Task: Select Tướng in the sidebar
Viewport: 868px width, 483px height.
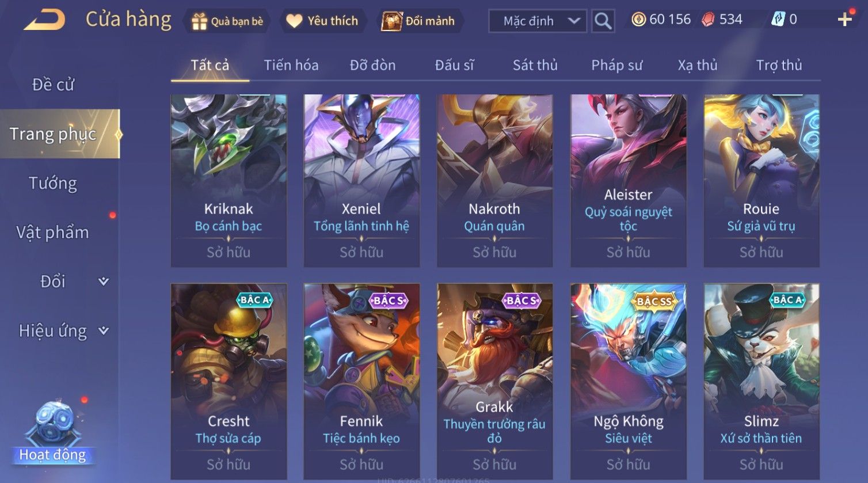Action: [x=53, y=183]
